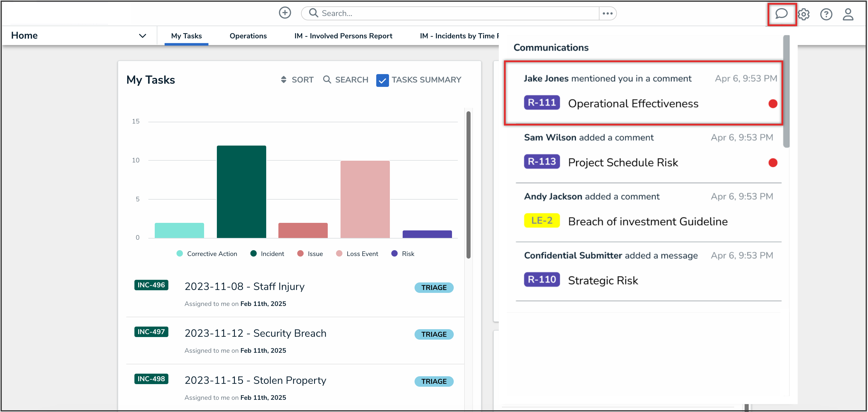Click the help question mark icon

[x=826, y=14]
